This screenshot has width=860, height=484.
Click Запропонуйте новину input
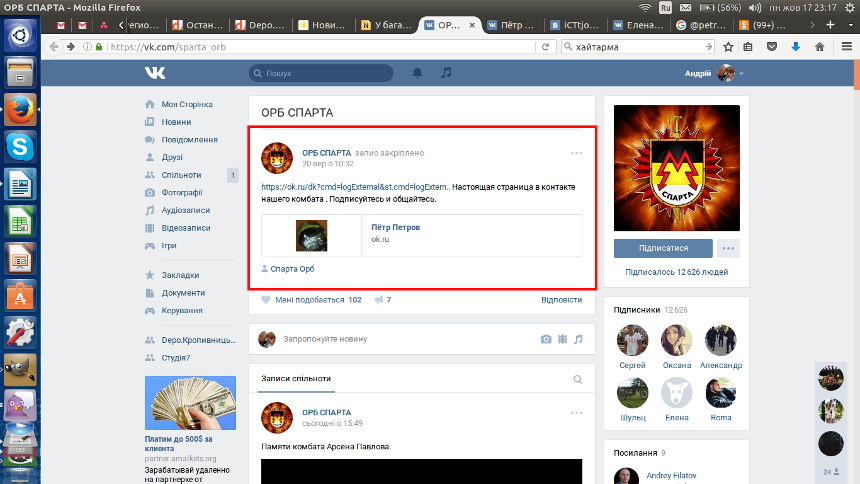point(325,339)
